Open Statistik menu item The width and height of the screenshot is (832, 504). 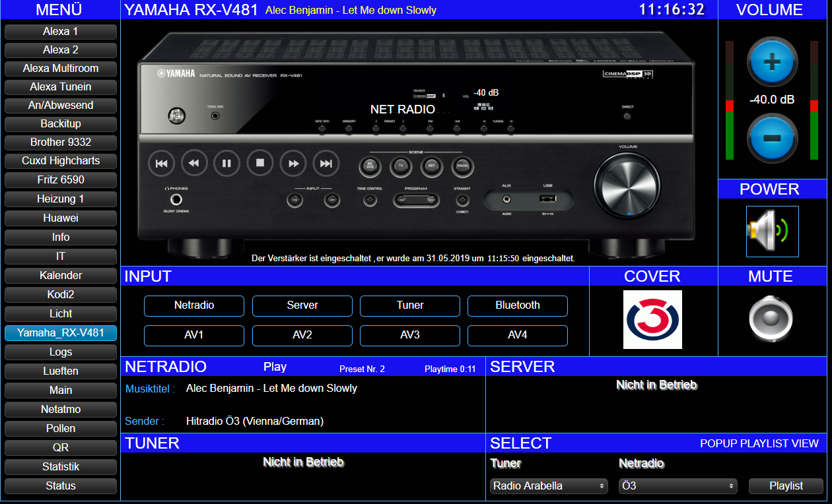(61, 467)
